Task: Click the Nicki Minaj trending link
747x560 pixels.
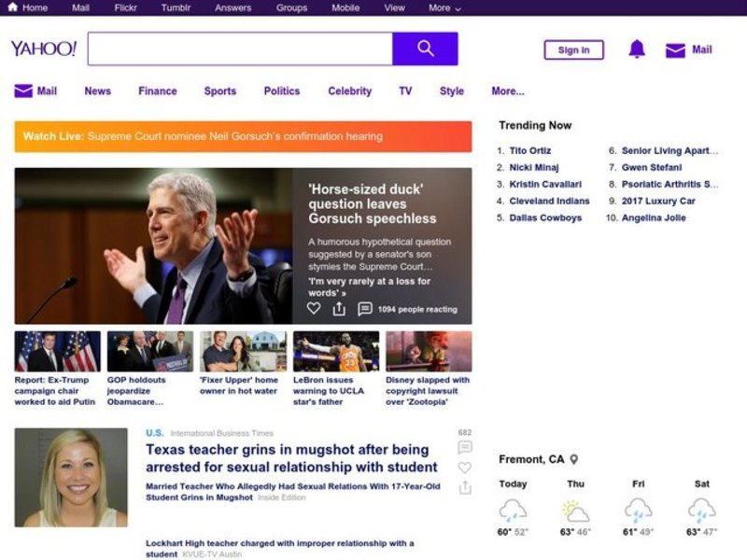Action: click(534, 168)
